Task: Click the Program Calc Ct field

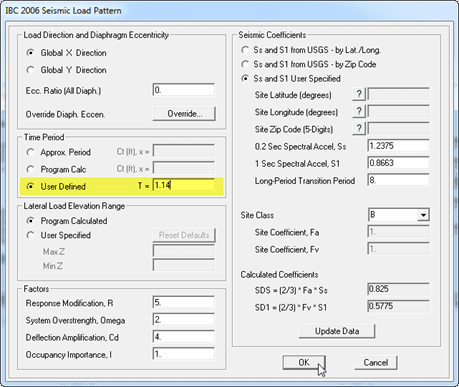Action: click(x=184, y=168)
